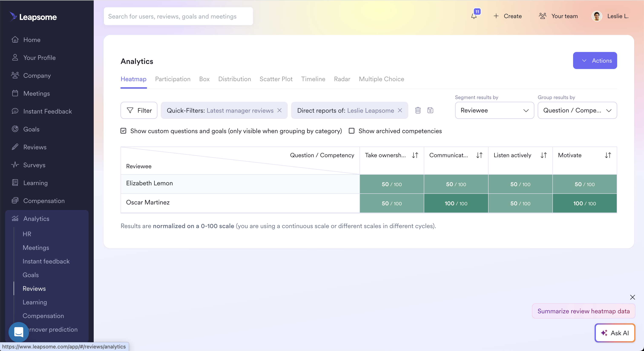
Task: Click Summarize review heatmap data suggestion
Action: tap(584, 311)
